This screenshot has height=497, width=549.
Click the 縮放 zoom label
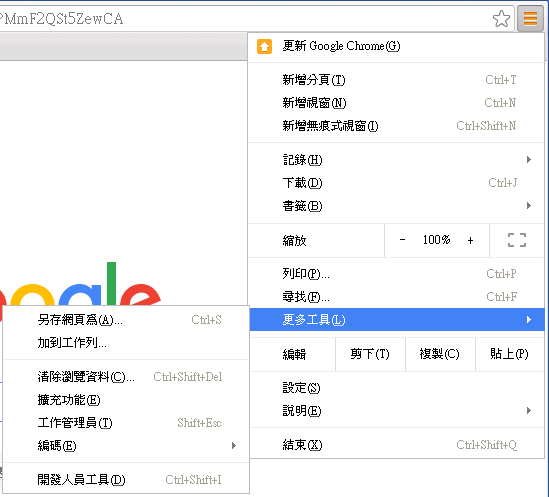point(294,241)
